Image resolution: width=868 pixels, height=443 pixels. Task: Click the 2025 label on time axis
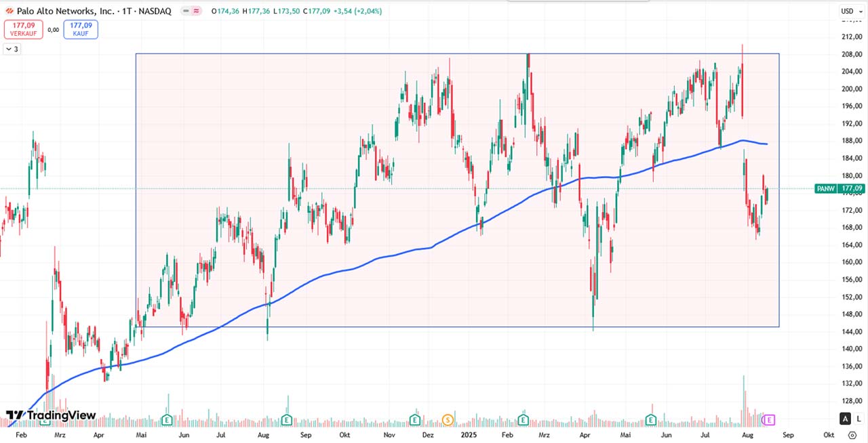click(x=470, y=436)
